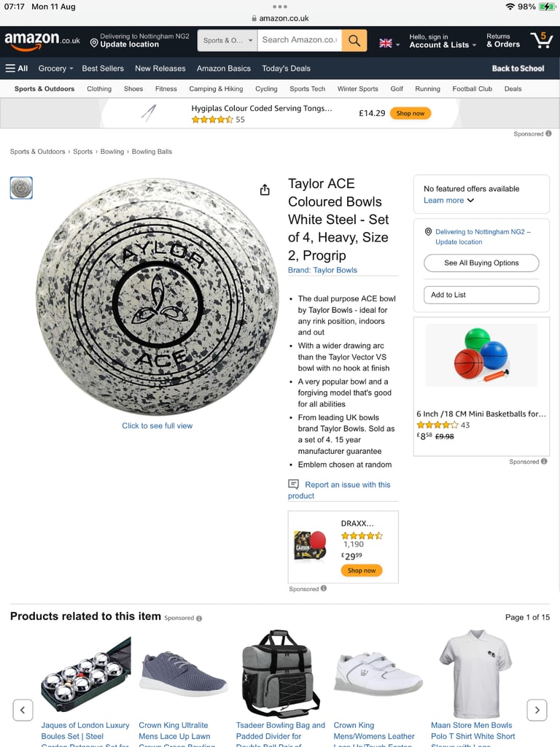
Task: Click the Brand: Taylor Bowls link
Action: (x=322, y=270)
